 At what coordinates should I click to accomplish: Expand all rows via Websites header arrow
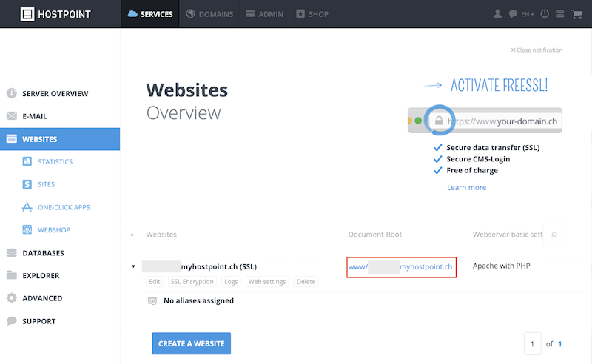tap(133, 235)
